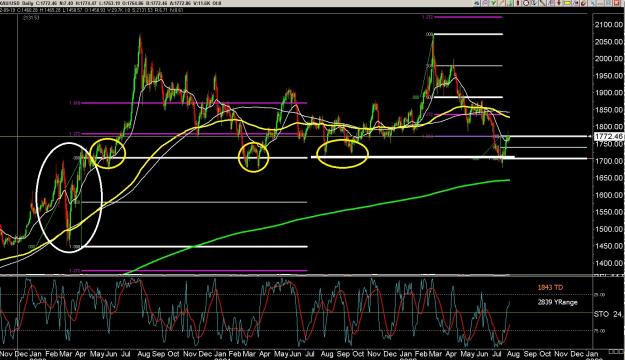Click the green checkmark toolbar icon
Image resolution: width=625 pixels, height=360 pixels.
[493, 3]
